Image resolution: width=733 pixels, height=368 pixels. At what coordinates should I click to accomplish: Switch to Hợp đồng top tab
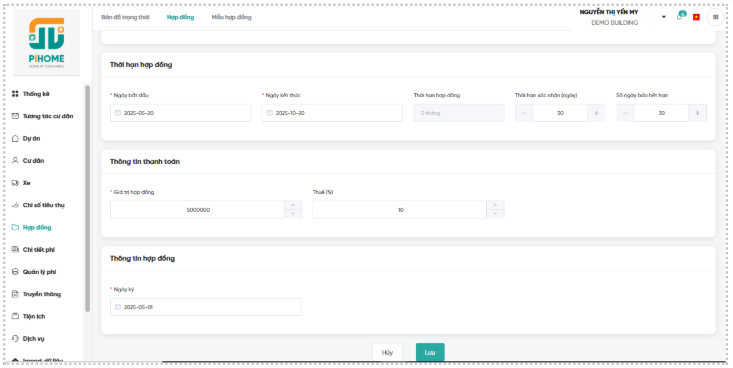click(x=180, y=17)
